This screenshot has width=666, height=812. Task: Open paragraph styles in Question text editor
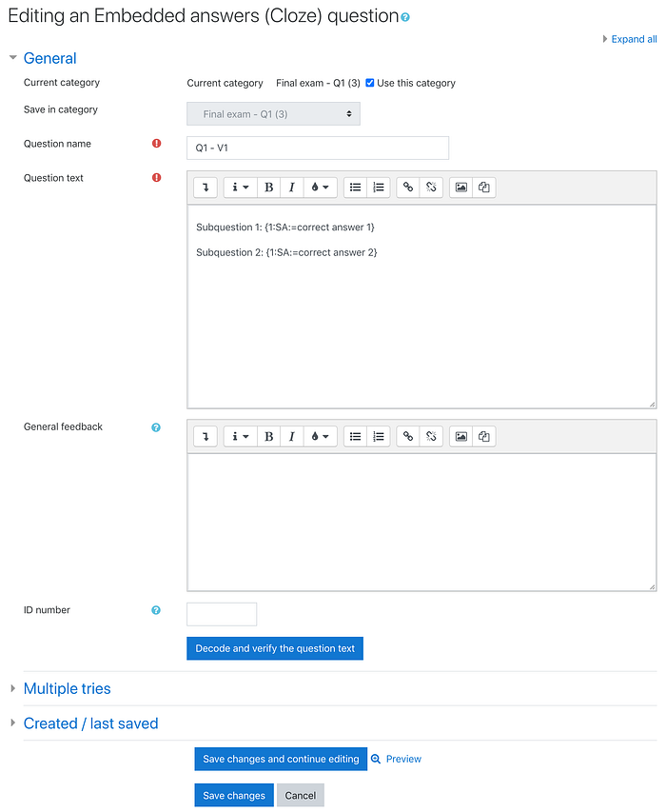pyautogui.click(x=241, y=188)
